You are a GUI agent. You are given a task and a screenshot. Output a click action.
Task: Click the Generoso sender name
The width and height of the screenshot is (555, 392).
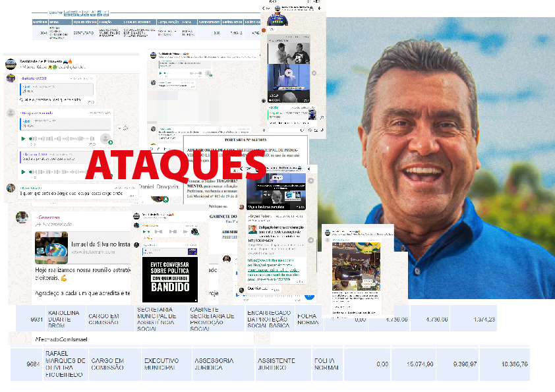point(49,217)
